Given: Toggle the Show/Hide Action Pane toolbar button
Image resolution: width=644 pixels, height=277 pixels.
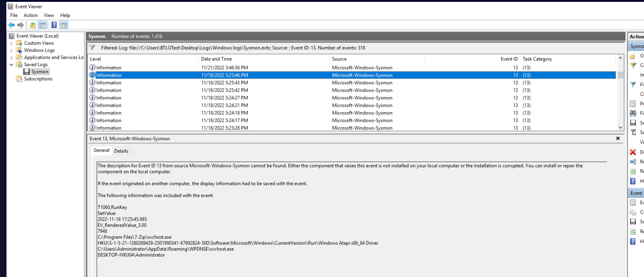Looking at the screenshot, I should pos(64,25).
